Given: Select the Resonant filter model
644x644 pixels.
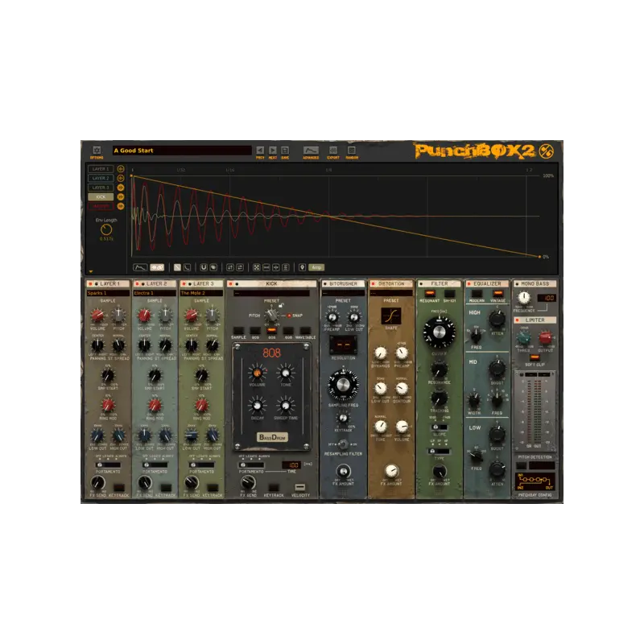Looking at the screenshot, I should coord(430,294).
